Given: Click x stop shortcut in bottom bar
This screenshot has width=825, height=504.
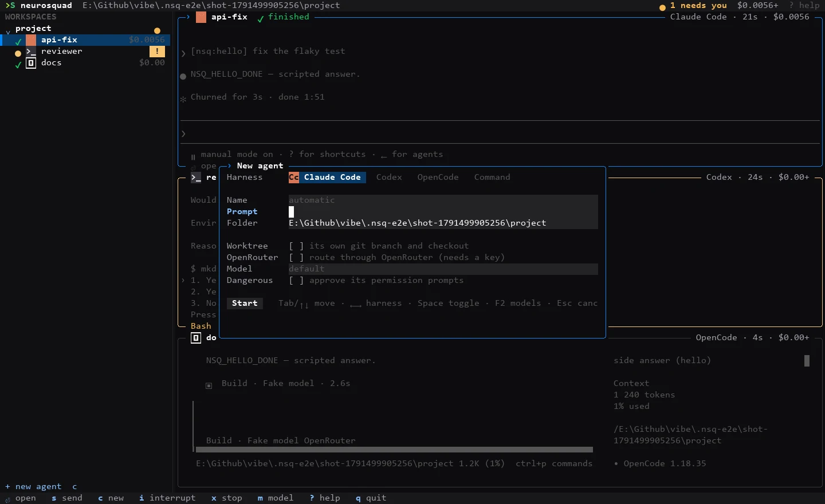Looking at the screenshot, I should coord(227,498).
